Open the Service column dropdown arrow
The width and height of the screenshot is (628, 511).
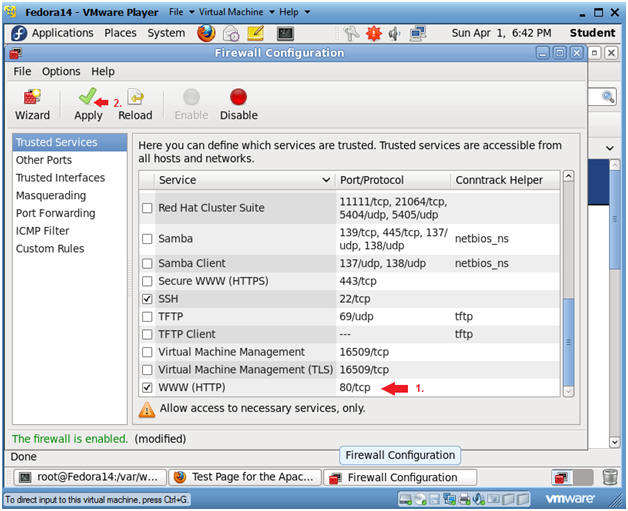click(x=326, y=180)
